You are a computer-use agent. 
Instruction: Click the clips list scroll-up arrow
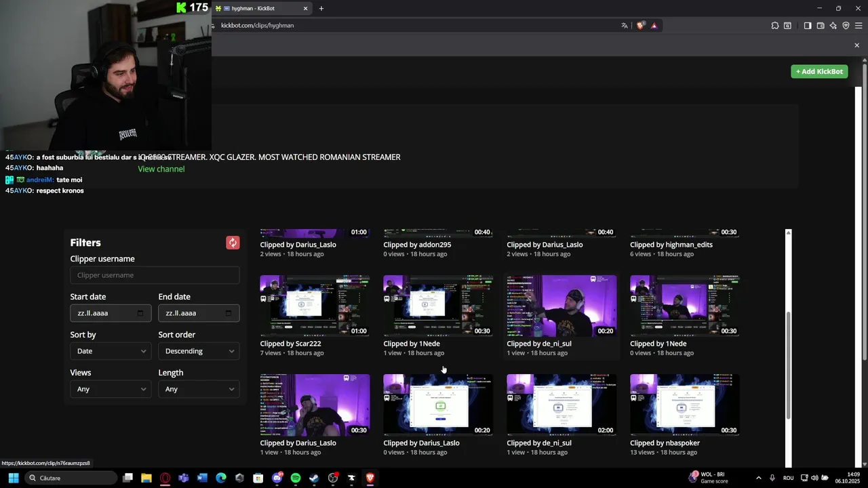[788, 233]
